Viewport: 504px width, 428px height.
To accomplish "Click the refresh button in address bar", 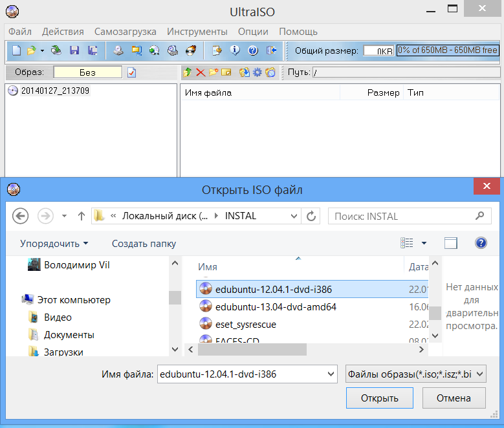I will click(x=311, y=216).
